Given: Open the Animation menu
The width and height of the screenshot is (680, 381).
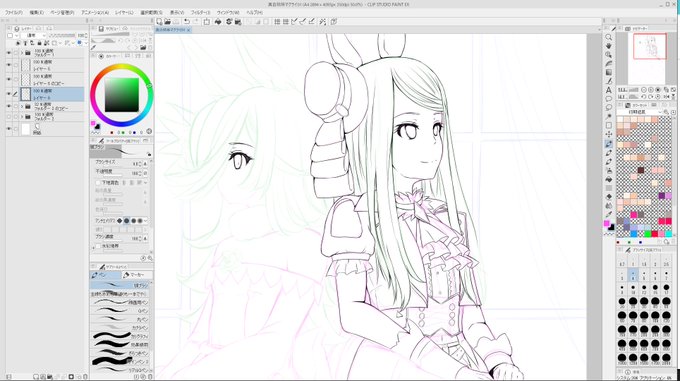Looking at the screenshot, I should click(95, 13).
